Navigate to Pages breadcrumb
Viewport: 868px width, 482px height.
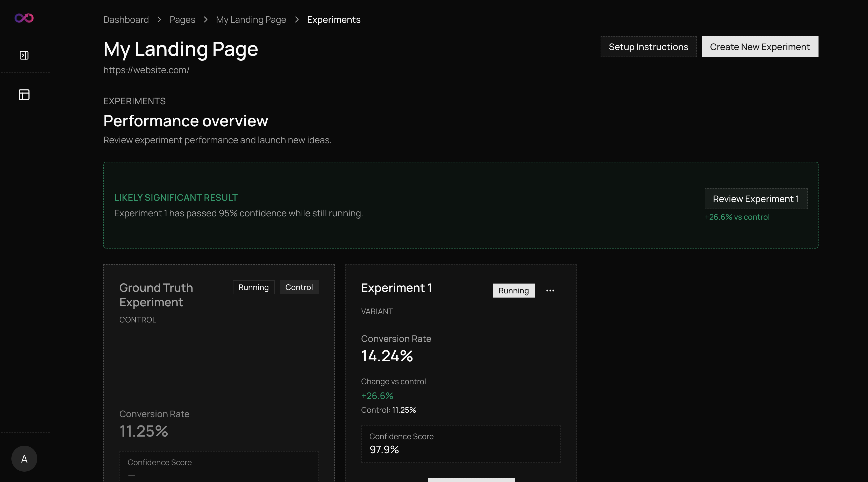[182, 19]
